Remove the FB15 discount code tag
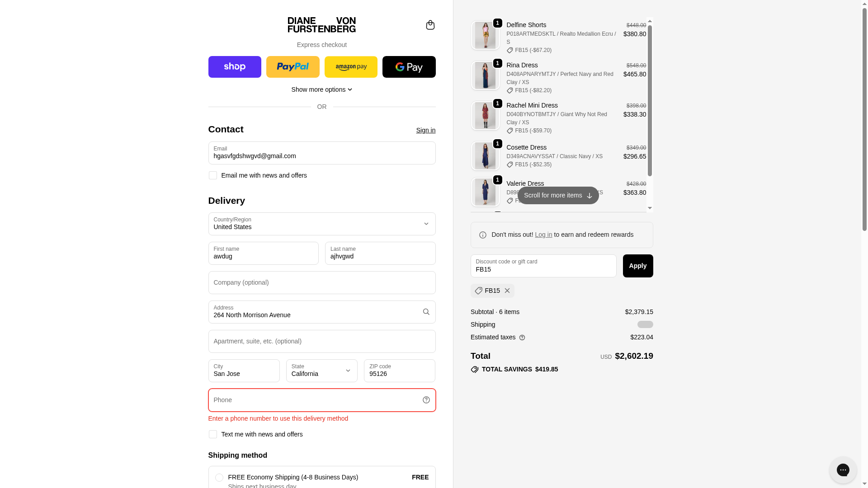The width and height of the screenshot is (868, 488). (507, 291)
